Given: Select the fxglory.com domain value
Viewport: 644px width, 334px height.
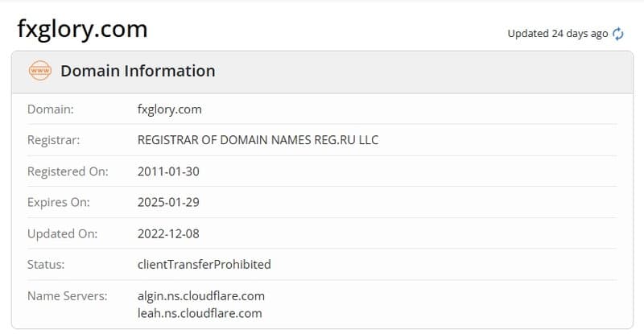Looking at the screenshot, I should (x=170, y=109).
